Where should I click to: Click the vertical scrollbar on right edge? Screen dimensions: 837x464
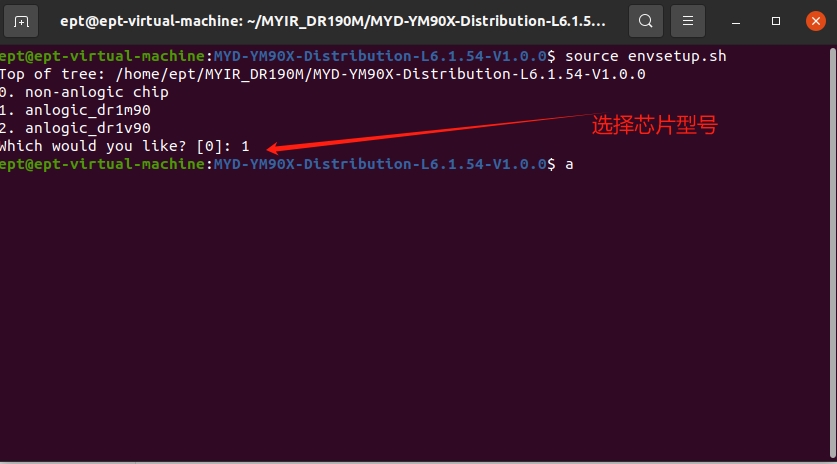tap(833, 254)
